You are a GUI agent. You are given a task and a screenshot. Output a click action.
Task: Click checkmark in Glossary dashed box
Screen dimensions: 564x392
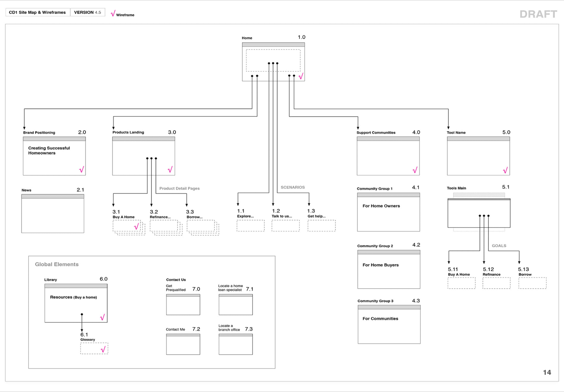pos(103,349)
